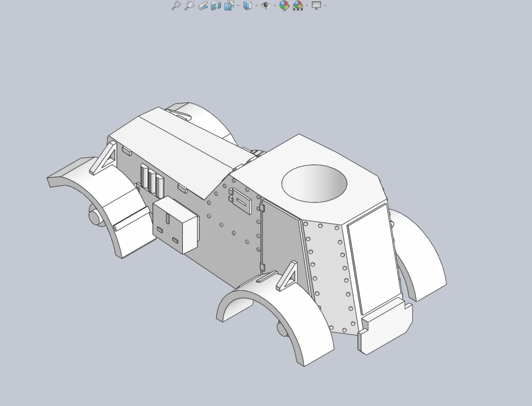
Task: Switch to the Previous View
Action: [203, 5]
